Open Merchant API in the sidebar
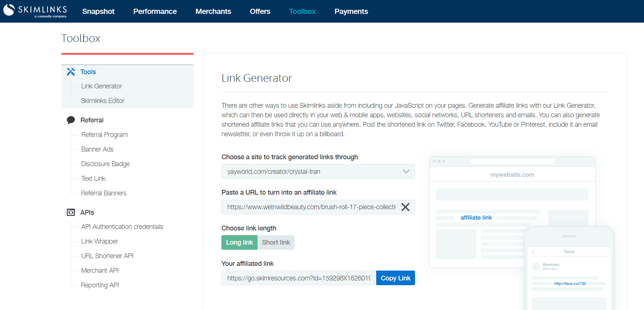The image size is (644, 310). pyautogui.click(x=100, y=271)
